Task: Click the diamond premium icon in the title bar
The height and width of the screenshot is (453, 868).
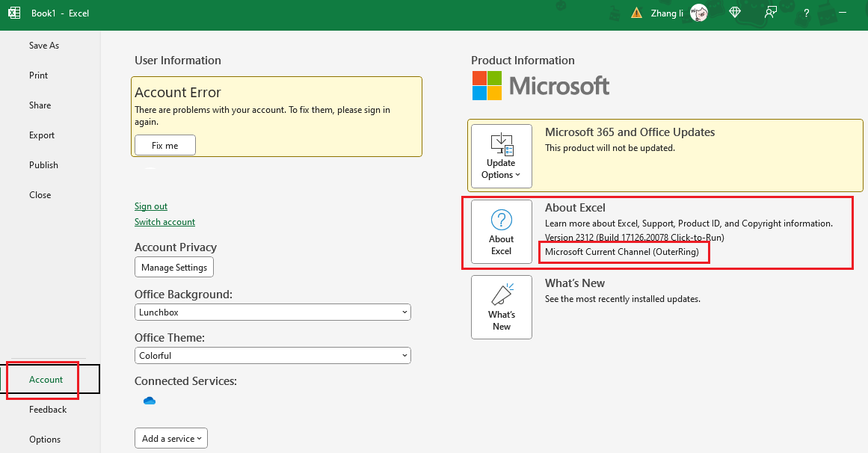Action: point(735,13)
